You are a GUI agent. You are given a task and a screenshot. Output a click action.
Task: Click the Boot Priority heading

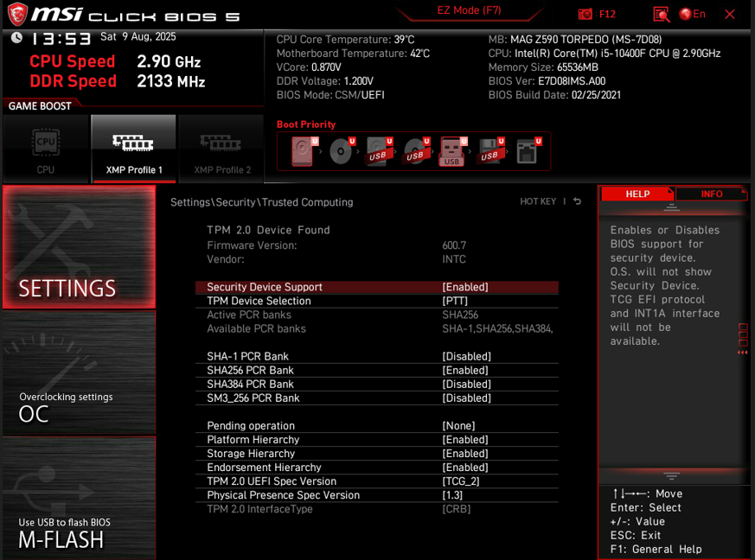point(306,124)
